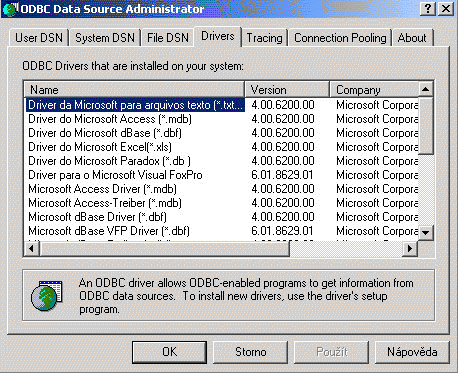This screenshot has height=373, width=458.
Task: Select Microsoft dBase VFP Driver (*.dbf)
Action: tap(109, 231)
